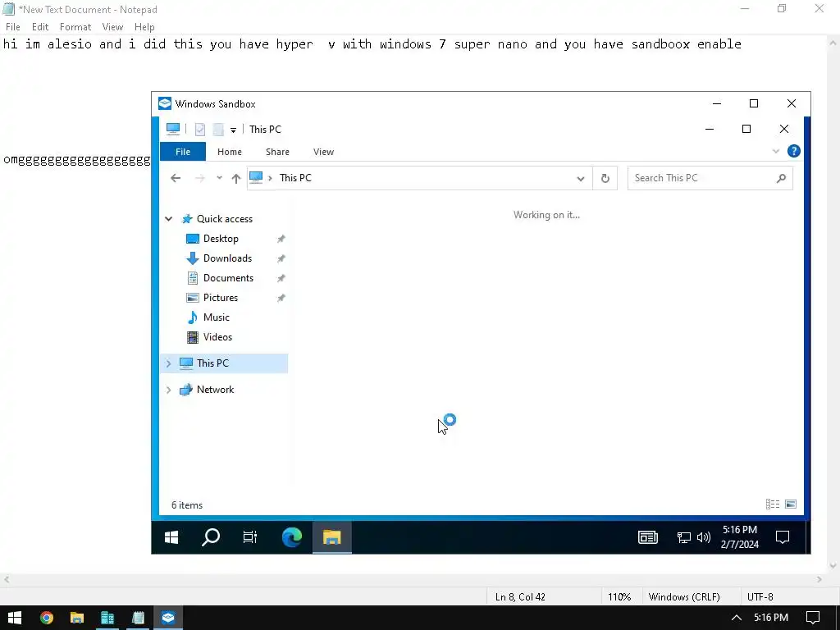Switch to Notepad on host taskbar
The height and width of the screenshot is (630, 840).
click(x=138, y=618)
